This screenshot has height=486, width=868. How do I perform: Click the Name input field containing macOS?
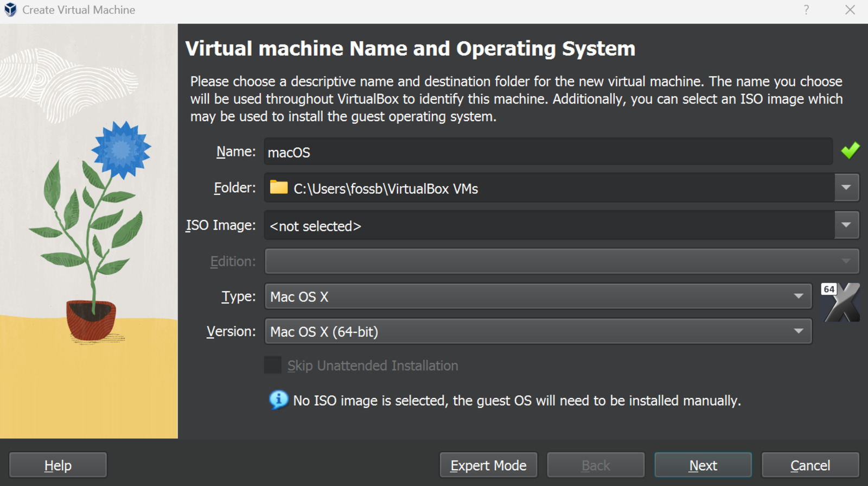(x=548, y=152)
